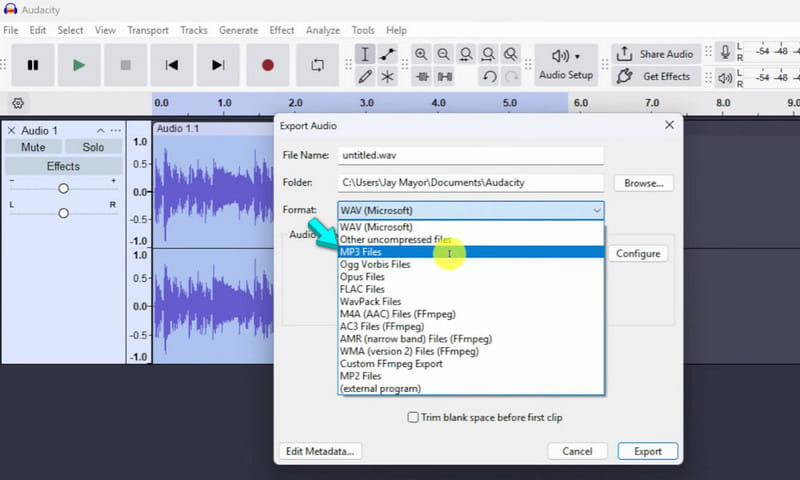The image size is (800, 480).
Task: Mute the Audio 1 track
Action: (33, 147)
